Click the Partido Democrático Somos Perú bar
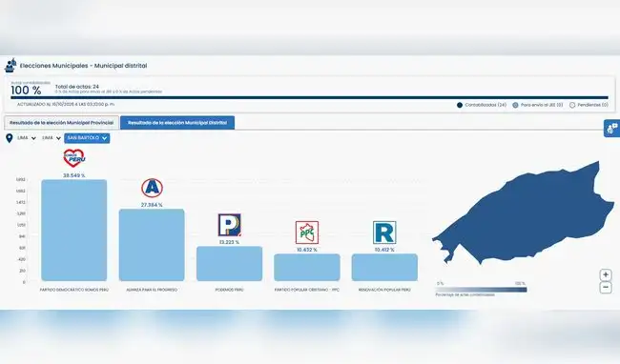The width and height of the screenshot is (620, 364). pyautogui.click(x=74, y=231)
